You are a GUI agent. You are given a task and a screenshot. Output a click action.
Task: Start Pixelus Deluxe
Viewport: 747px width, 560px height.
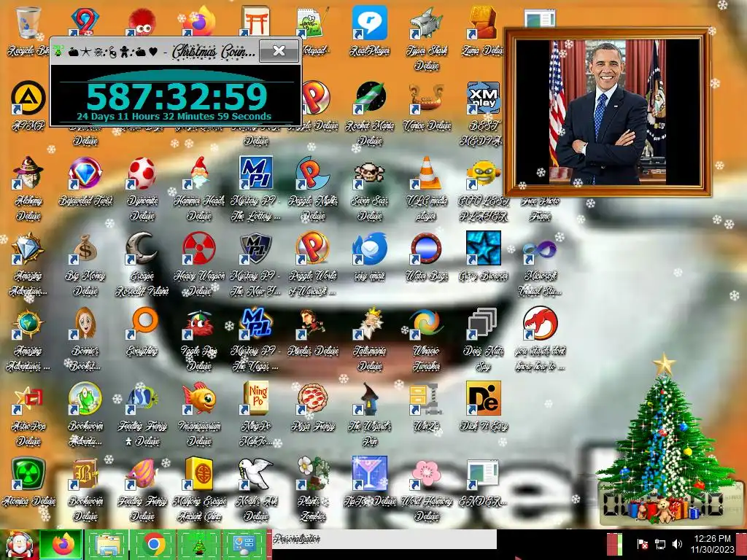312,323
